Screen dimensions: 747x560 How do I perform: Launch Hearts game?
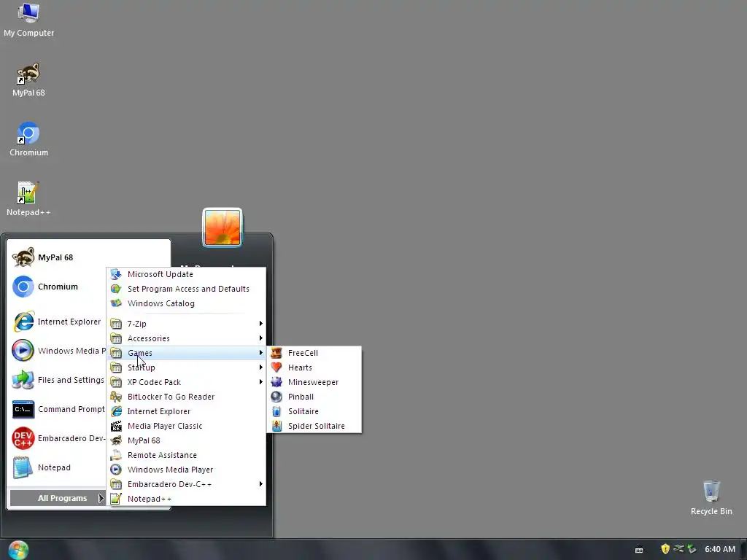[x=314, y=367]
